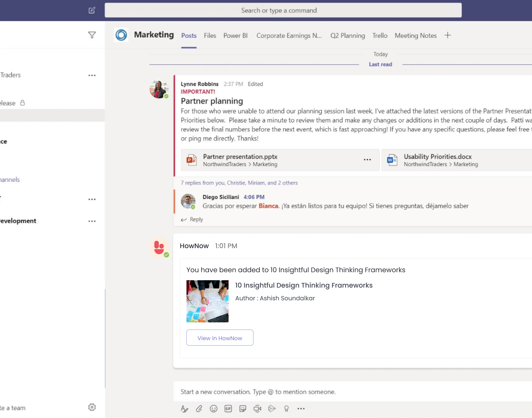Open the emoji picker
Screen dimensions: 532x418
tap(213, 408)
